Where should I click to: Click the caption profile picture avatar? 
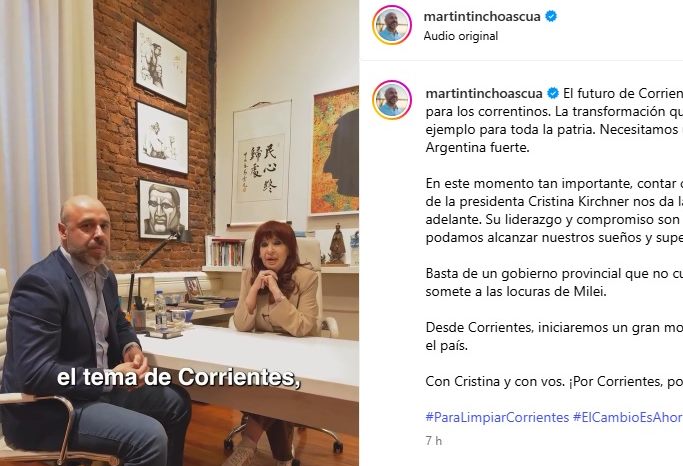click(x=392, y=100)
